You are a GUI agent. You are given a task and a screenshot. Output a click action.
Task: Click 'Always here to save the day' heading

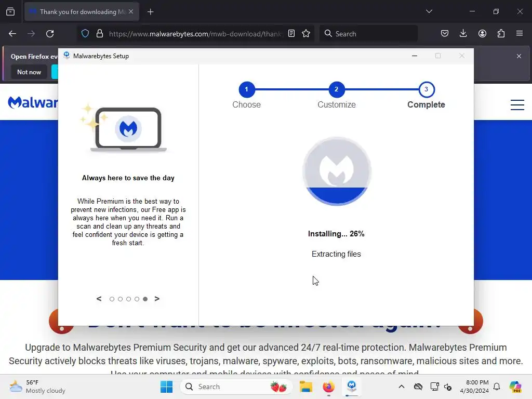click(x=128, y=178)
